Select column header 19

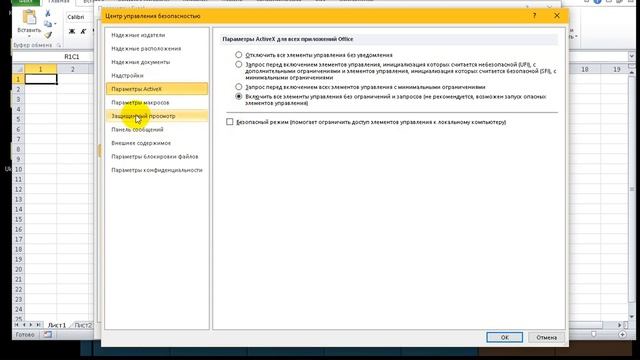[x=616, y=69]
